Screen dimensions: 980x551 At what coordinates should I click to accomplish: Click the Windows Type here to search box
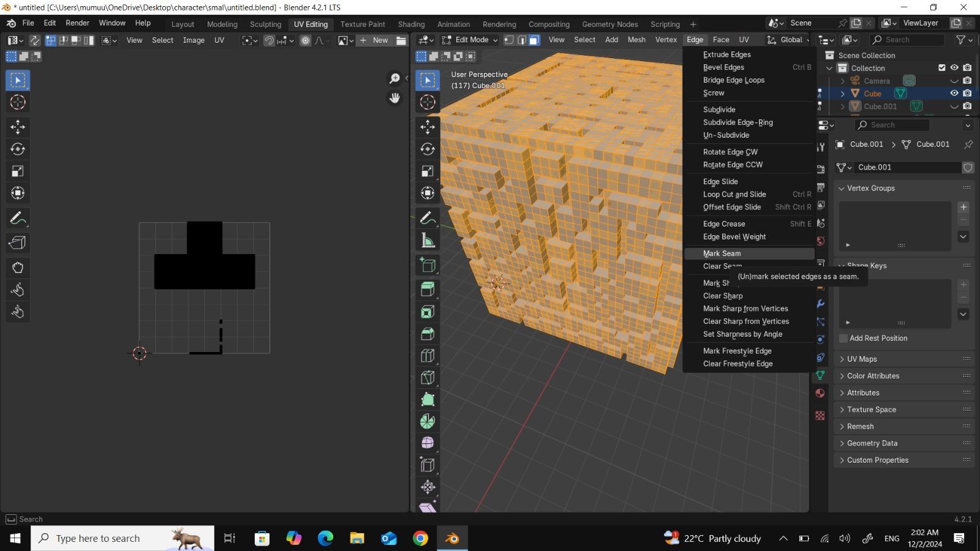[x=123, y=538]
